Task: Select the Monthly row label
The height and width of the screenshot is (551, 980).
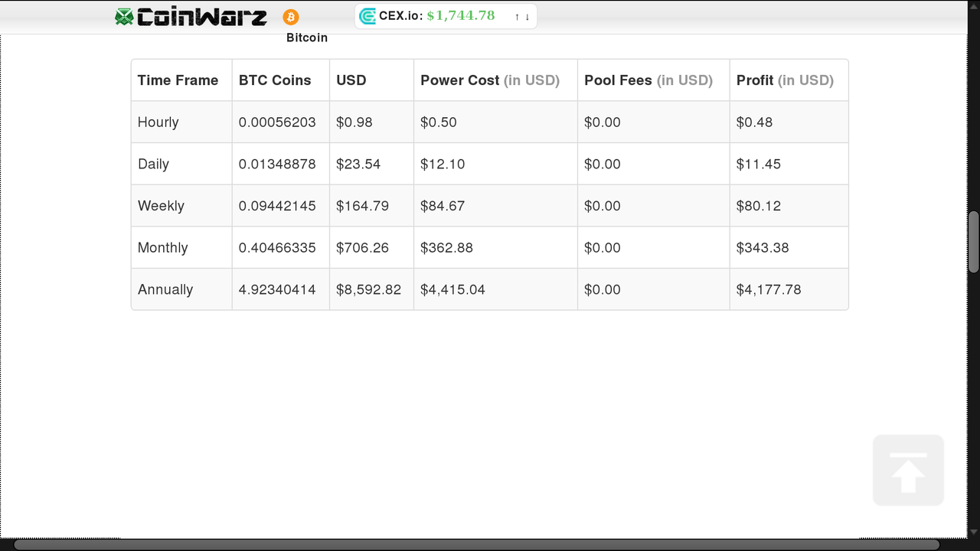Action: (x=163, y=248)
